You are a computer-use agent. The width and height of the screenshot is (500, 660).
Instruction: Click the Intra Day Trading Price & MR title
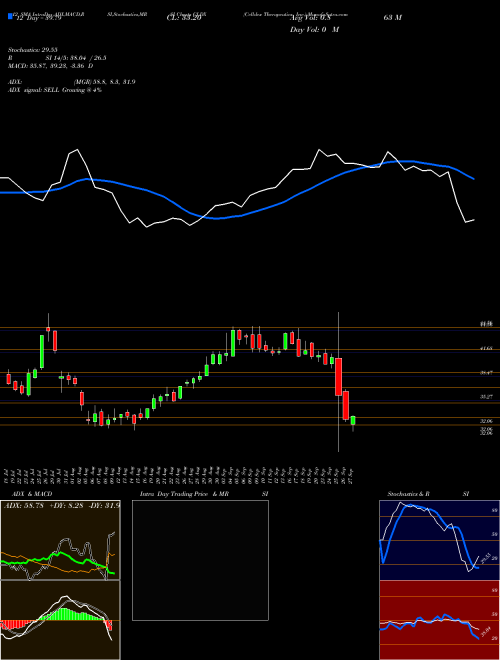204,494
